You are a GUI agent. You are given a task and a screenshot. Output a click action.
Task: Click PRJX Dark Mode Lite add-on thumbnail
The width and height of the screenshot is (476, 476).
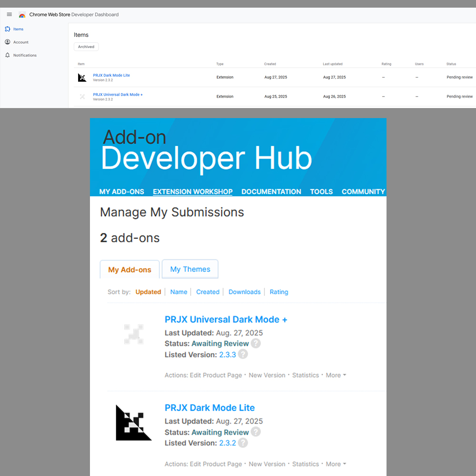point(134,423)
